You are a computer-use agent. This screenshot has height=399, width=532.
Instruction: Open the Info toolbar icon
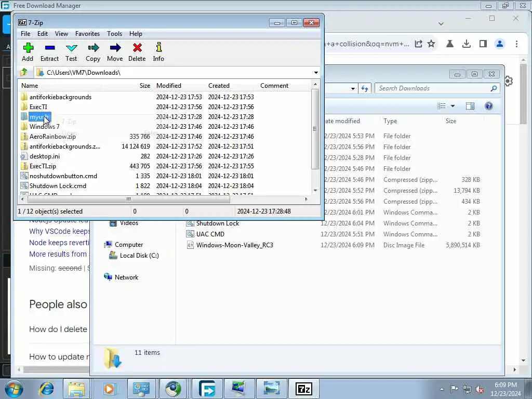(158, 52)
